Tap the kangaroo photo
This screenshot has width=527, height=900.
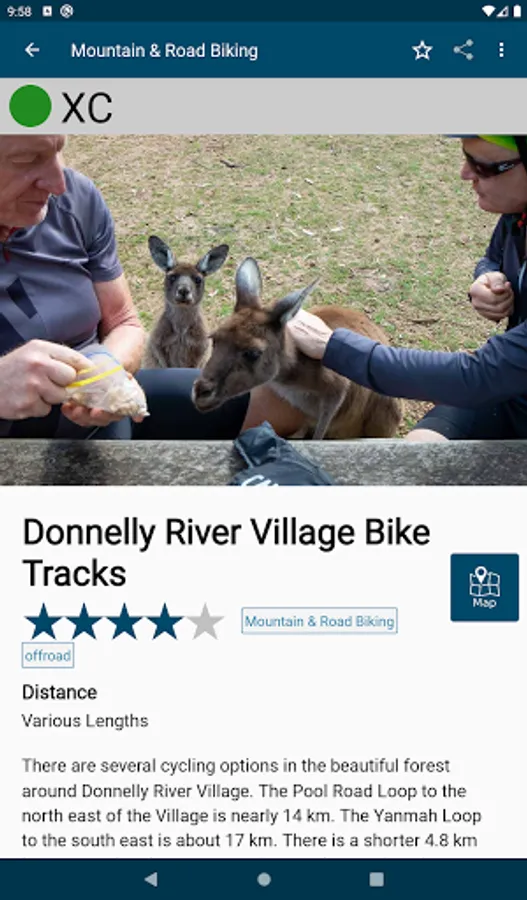264,310
